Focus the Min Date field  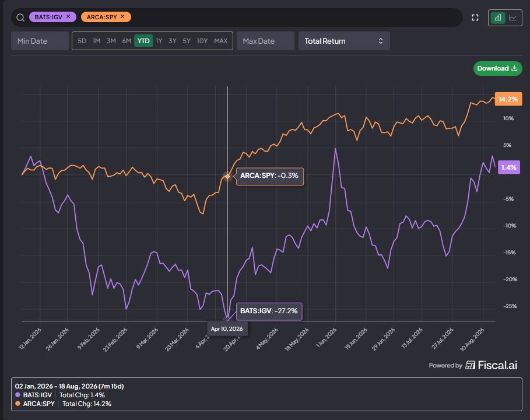[x=40, y=41]
